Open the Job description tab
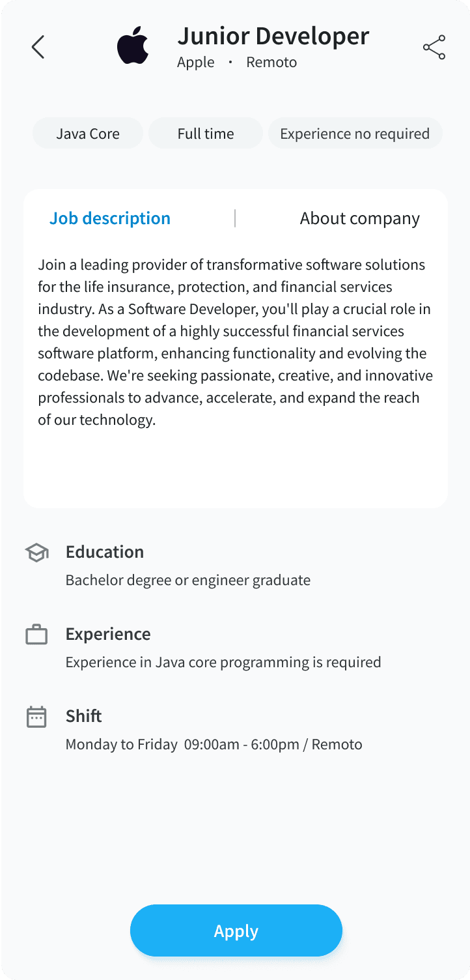 pyautogui.click(x=110, y=218)
